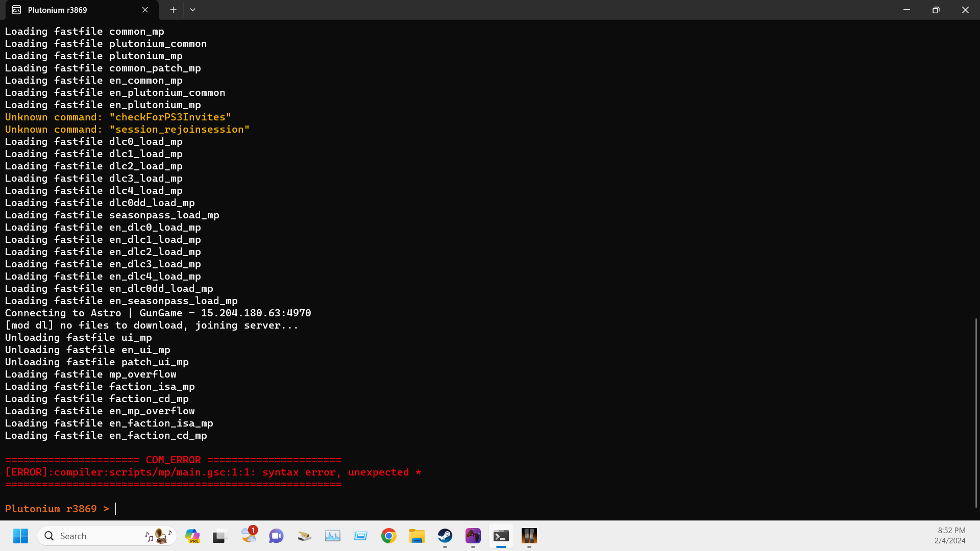
Task: Open File Explorer from taskbar
Action: [416, 536]
